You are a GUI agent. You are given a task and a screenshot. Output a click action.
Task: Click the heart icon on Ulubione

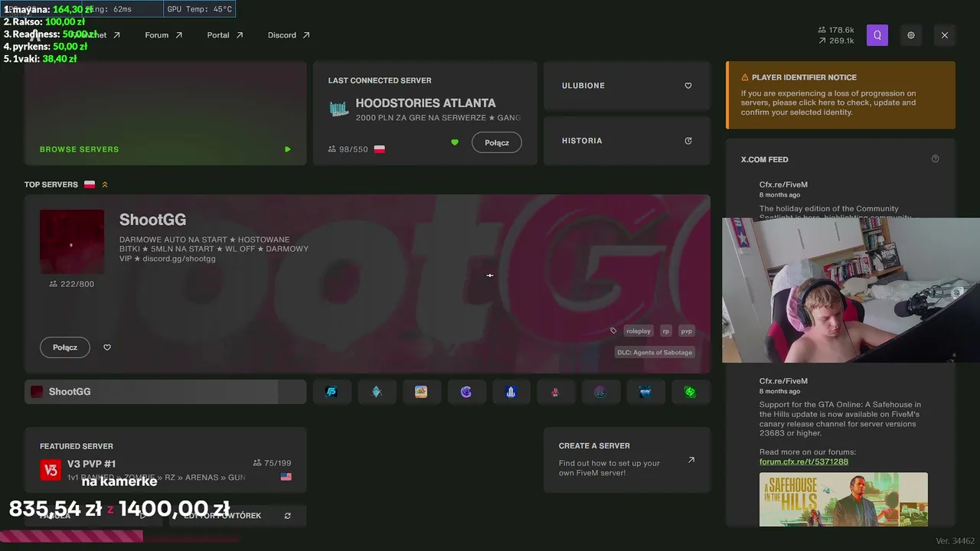tap(688, 86)
